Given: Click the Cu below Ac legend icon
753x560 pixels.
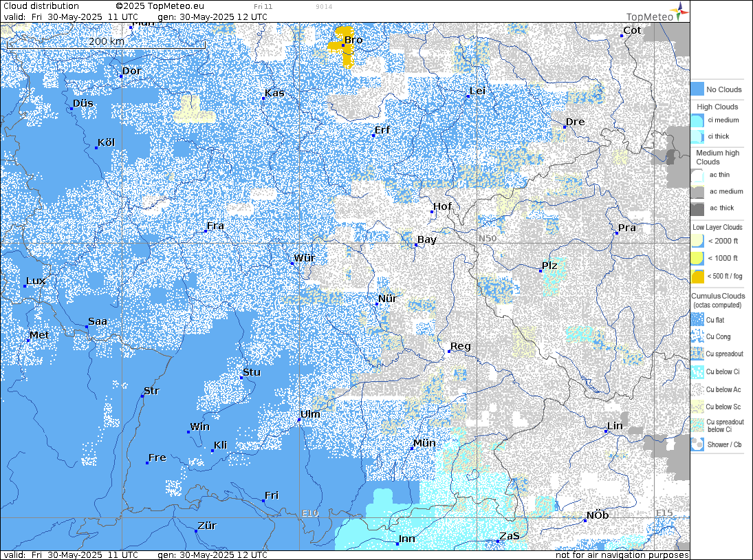Looking at the screenshot, I should tap(697, 389).
